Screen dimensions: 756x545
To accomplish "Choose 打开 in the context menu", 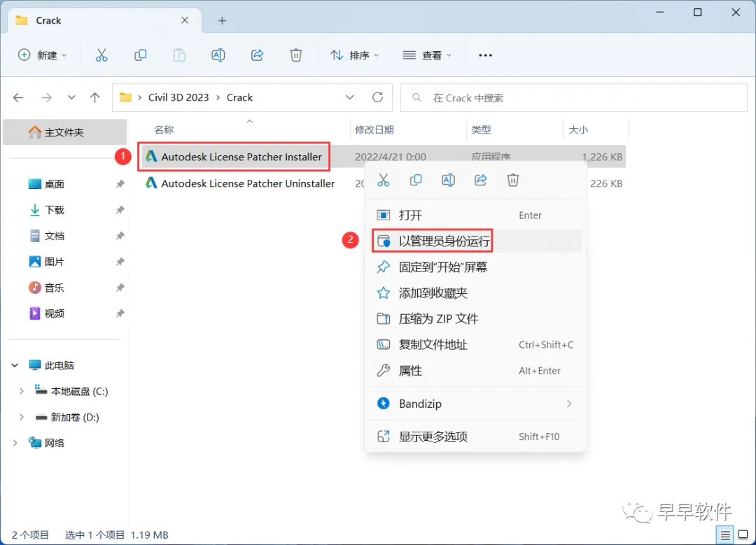I will click(476, 215).
